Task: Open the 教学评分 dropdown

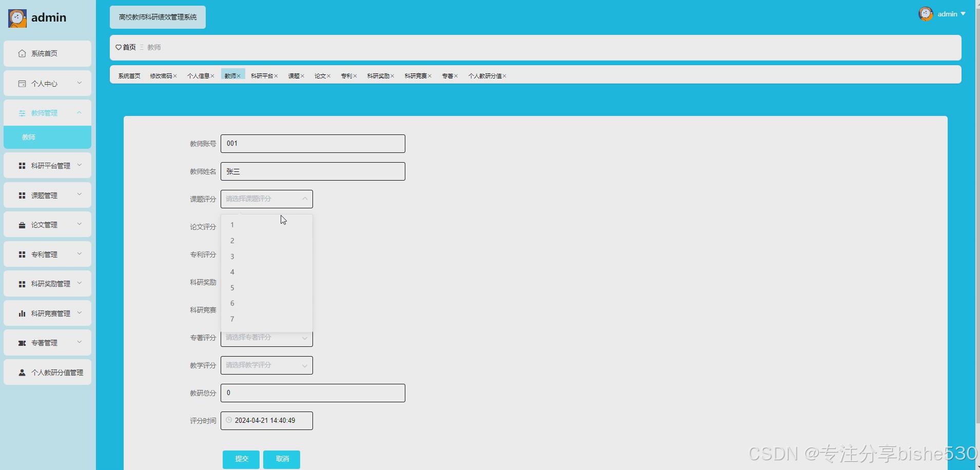Action: coord(305,366)
